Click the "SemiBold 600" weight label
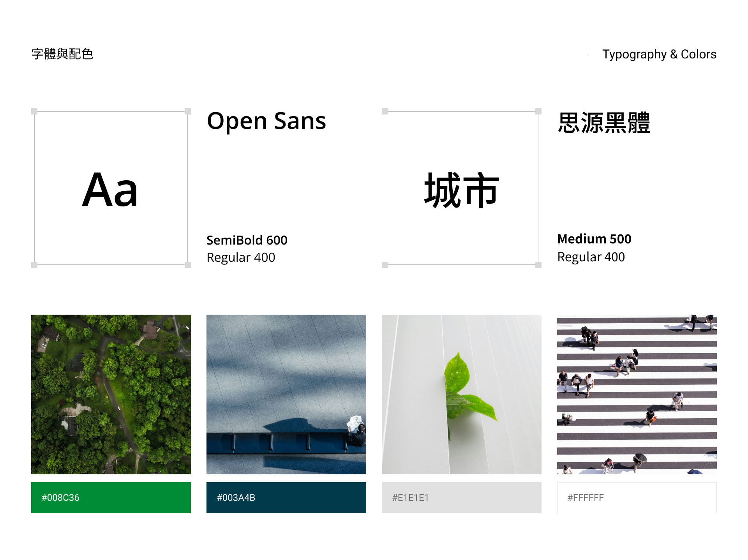The height and width of the screenshot is (560, 748). 247,240
